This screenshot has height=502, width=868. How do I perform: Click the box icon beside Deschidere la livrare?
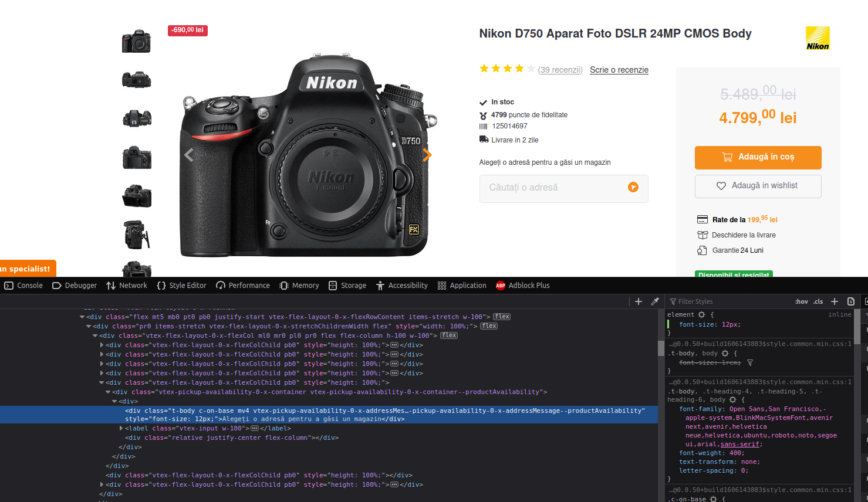pyautogui.click(x=702, y=235)
